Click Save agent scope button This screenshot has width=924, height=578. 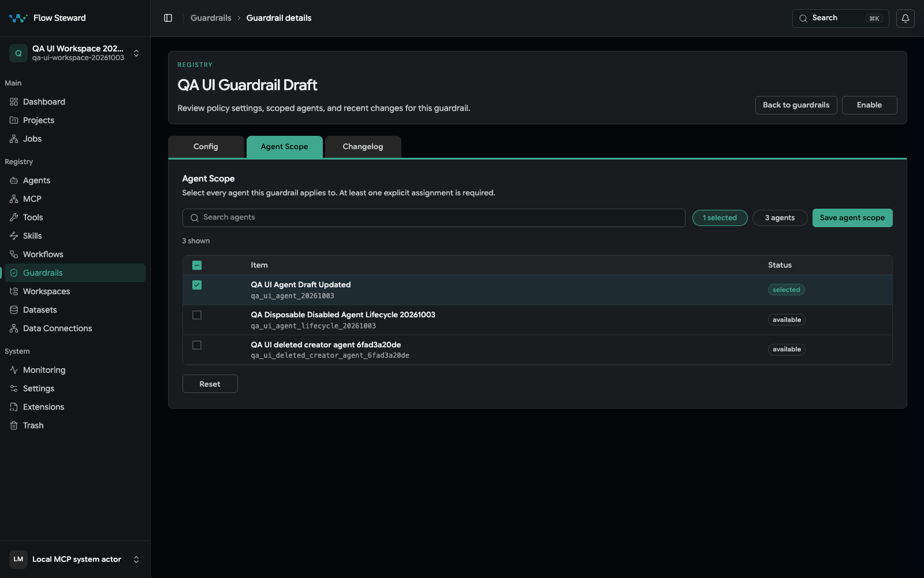[852, 218]
